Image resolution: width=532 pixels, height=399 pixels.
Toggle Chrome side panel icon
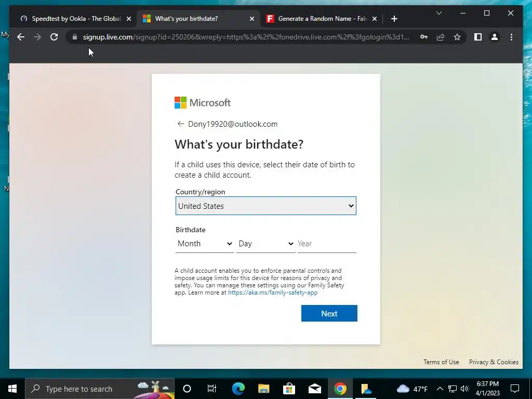[x=478, y=37]
